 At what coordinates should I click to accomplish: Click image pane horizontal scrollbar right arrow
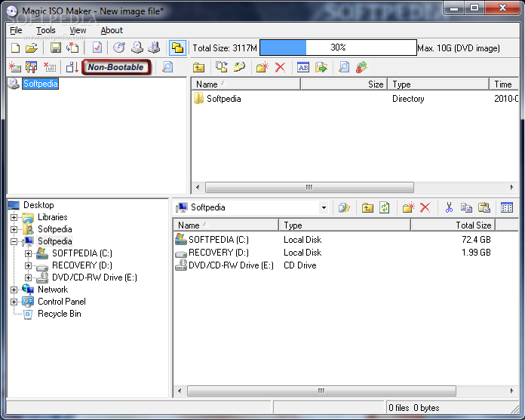coord(511,188)
